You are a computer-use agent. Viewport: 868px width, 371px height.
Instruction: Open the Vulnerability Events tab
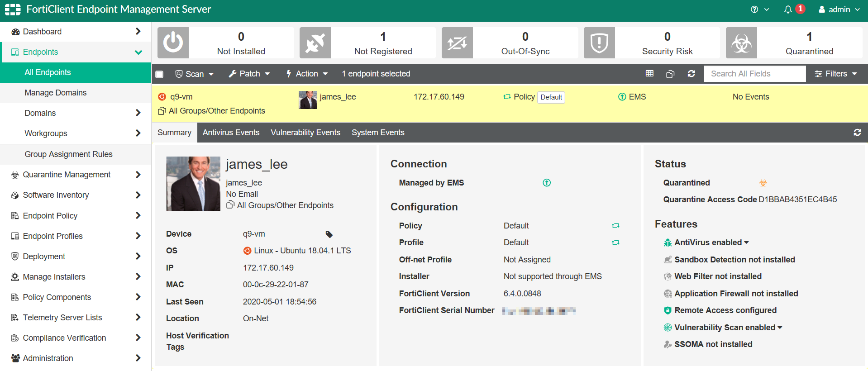point(305,133)
